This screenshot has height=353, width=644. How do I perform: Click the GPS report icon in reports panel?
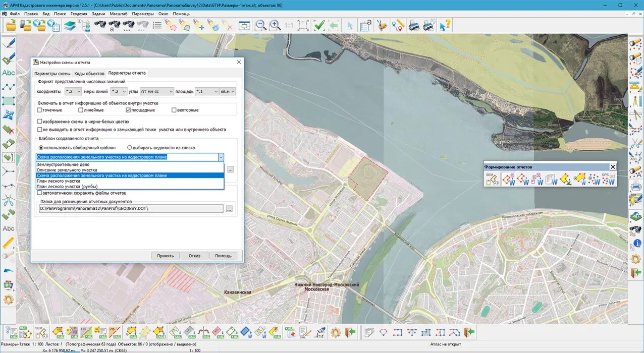click(609, 179)
